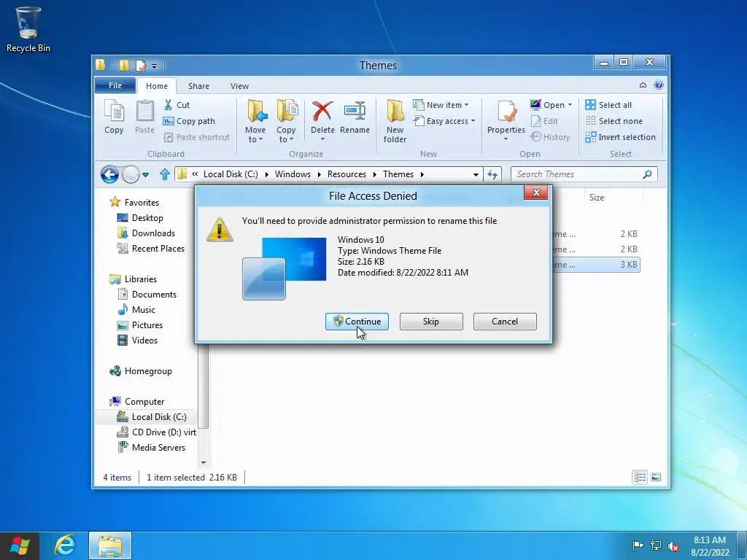The height and width of the screenshot is (560, 747).
Task: Click Resources in the address path
Action: click(347, 174)
